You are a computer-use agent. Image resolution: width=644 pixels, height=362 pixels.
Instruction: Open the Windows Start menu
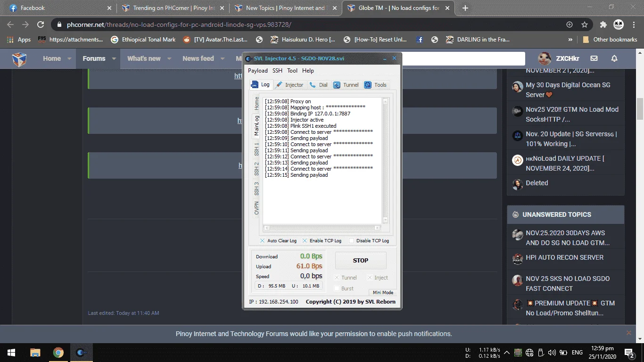click(x=11, y=353)
